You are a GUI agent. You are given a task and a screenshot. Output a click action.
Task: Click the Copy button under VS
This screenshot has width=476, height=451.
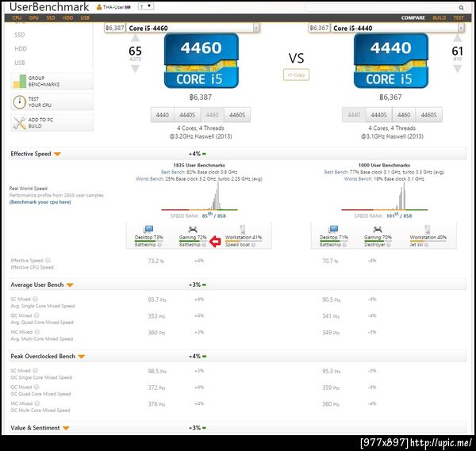click(x=296, y=75)
